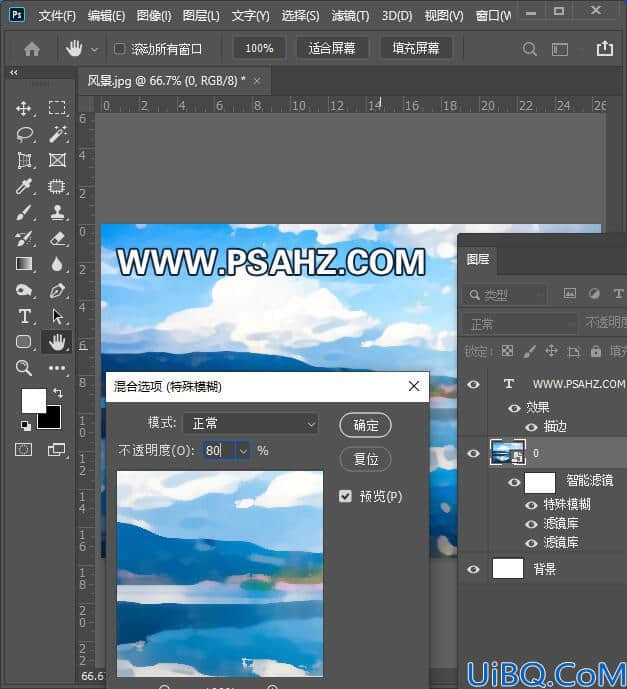The width and height of the screenshot is (627, 689).
Task: Select the Eraser tool
Action: tap(57, 239)
